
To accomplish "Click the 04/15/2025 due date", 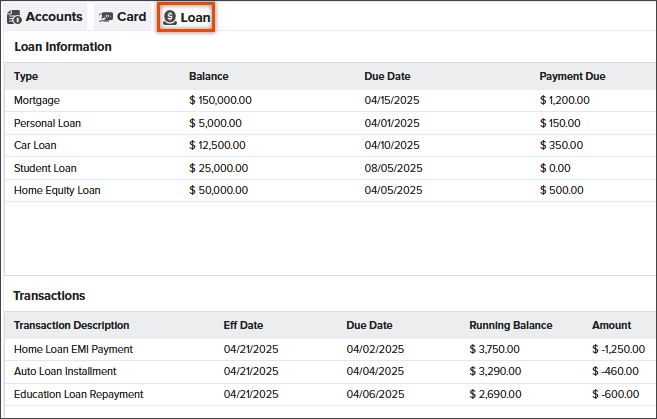I will (x=392, y=101).
